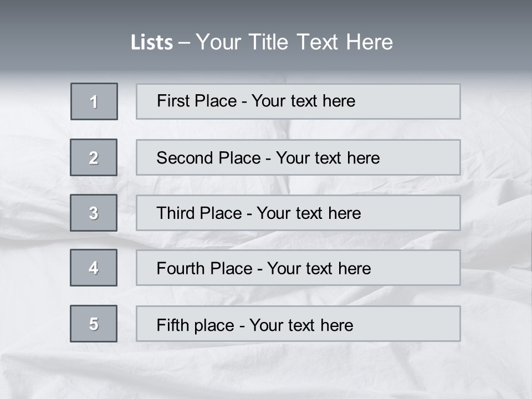This screenshot has height=399, width=532.
Task: Select the number 4 square
Action: 94,268
